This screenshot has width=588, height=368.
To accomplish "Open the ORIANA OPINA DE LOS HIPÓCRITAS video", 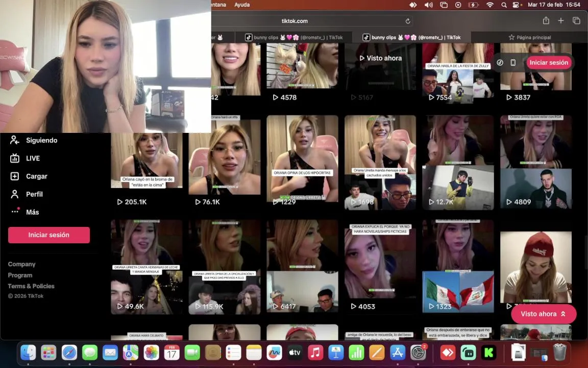I will pos(302,162).
